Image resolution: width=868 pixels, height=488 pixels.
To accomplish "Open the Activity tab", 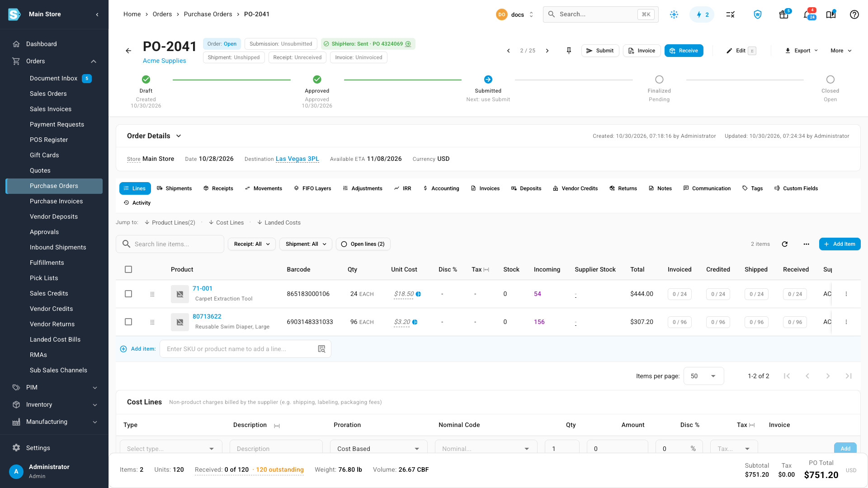I will pos(137,203).
